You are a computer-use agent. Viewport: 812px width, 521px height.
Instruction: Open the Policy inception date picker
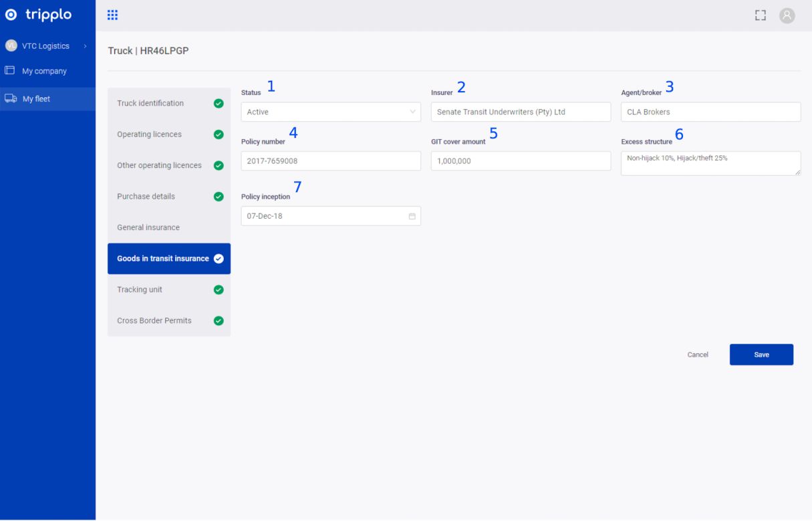coord(324,216)
